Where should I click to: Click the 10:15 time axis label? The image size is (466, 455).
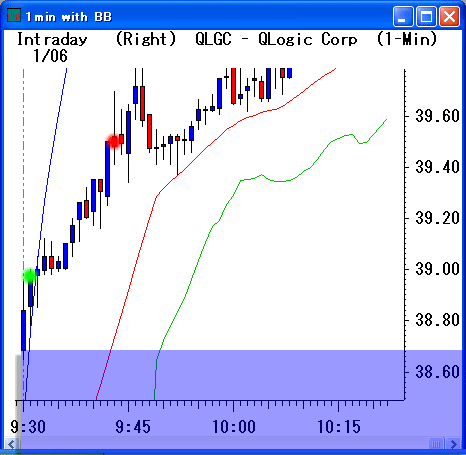[339, 427]
